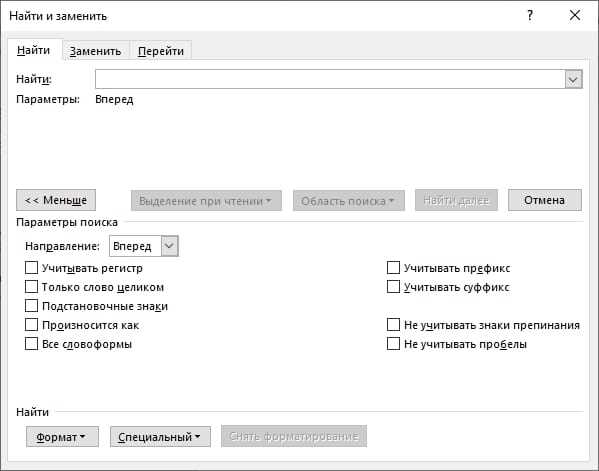The height and width of the screenshot is (471, 599).
Task: Check Только слово целиком
Action: pos(31,287)
